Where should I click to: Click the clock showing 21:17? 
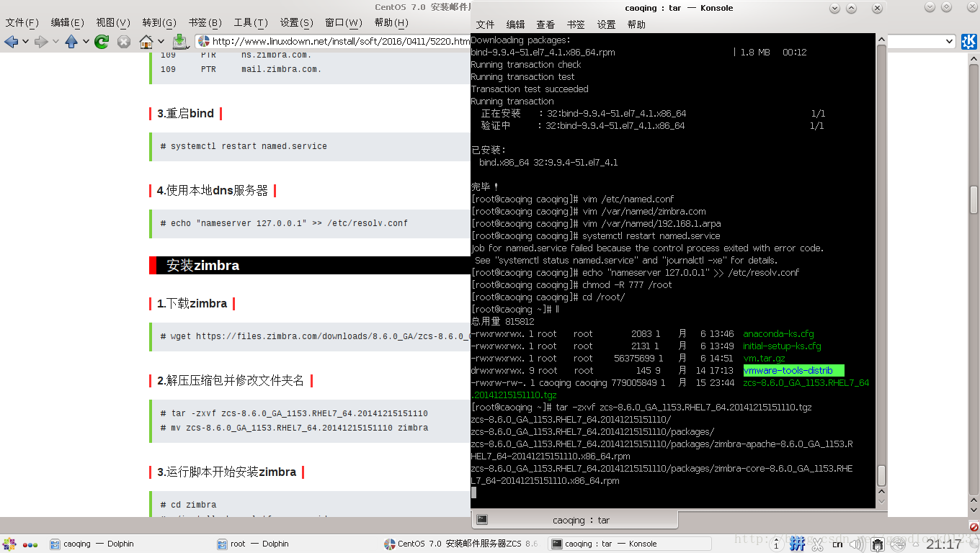(x=944, y=544)
